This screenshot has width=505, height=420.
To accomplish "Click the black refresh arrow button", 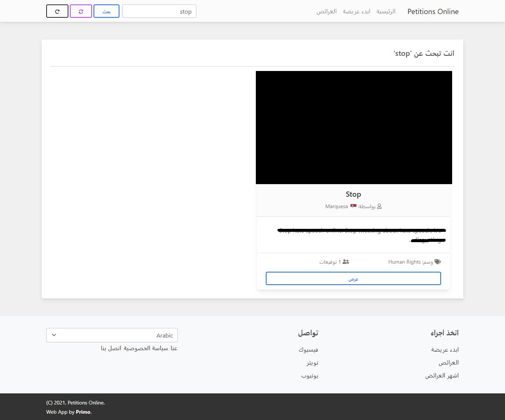I will 57,11.
